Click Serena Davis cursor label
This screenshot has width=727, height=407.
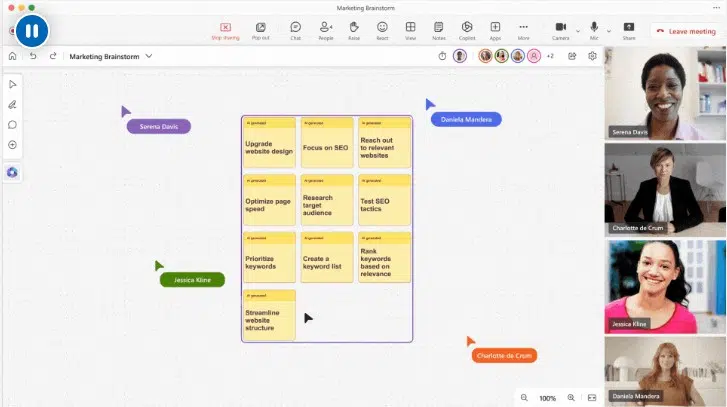pos(159,127)
